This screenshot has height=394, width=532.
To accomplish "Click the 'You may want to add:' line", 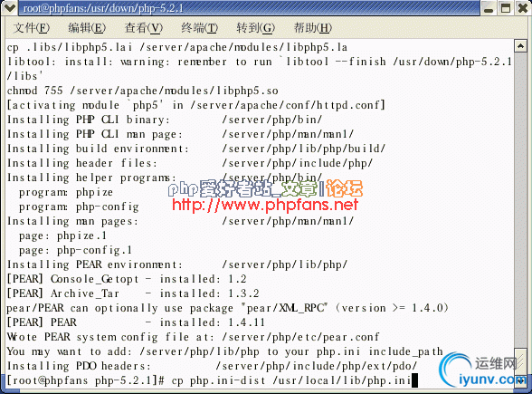I will pyautogui.click(x=224, y=351).
